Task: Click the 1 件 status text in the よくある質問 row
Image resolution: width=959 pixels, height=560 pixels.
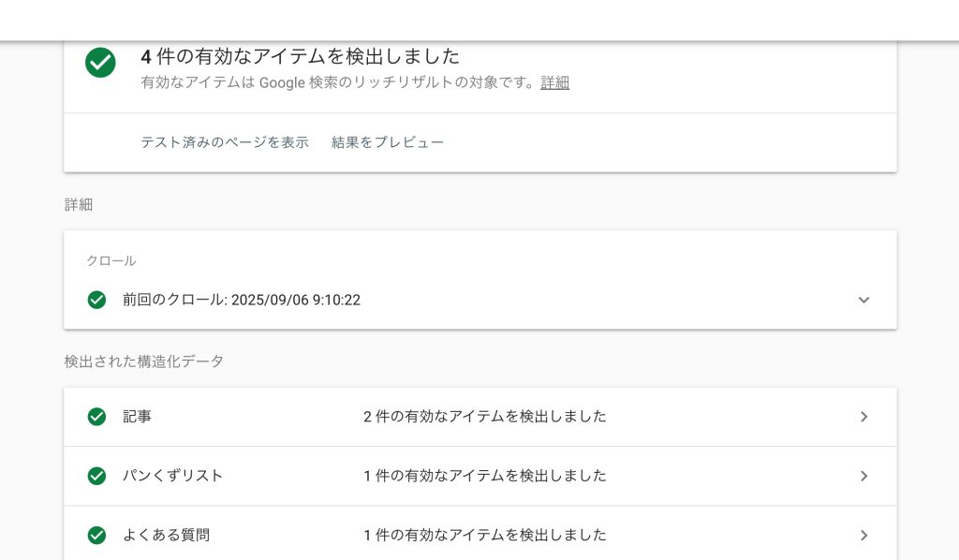Action: [x=485, y=536]
